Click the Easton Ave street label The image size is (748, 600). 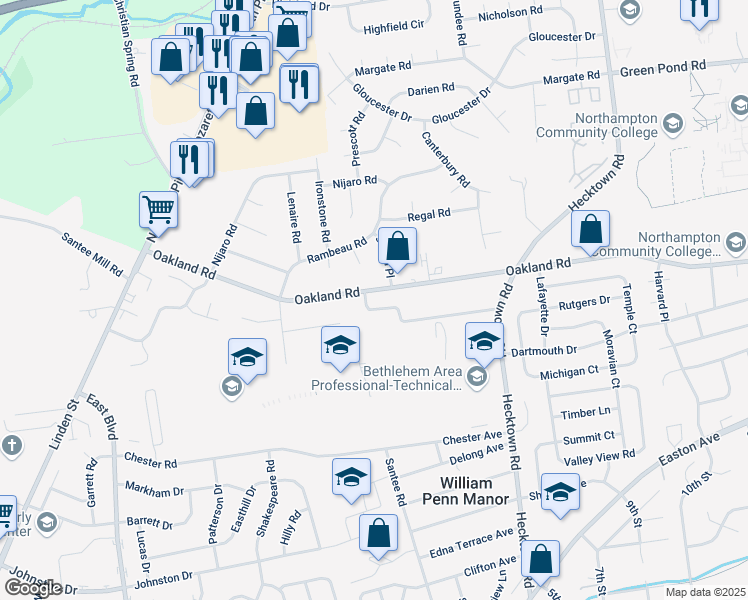coord(689,450)
